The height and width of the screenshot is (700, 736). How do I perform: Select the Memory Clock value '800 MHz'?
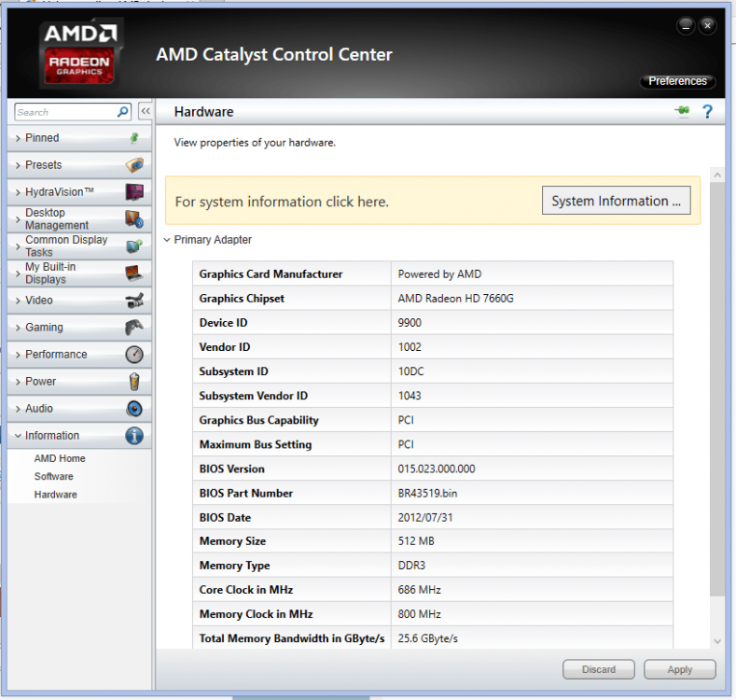419,614
